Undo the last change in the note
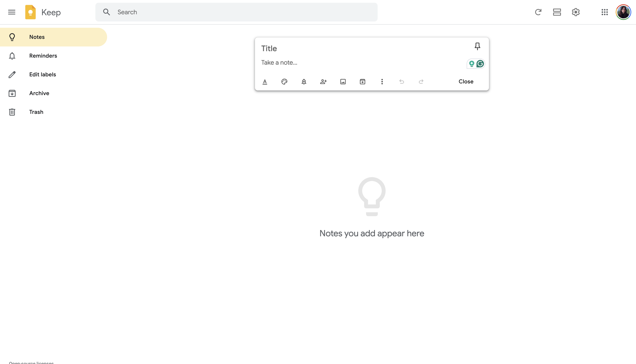The image size is (636, 364). pyautogui.click(x=402, y=81)
